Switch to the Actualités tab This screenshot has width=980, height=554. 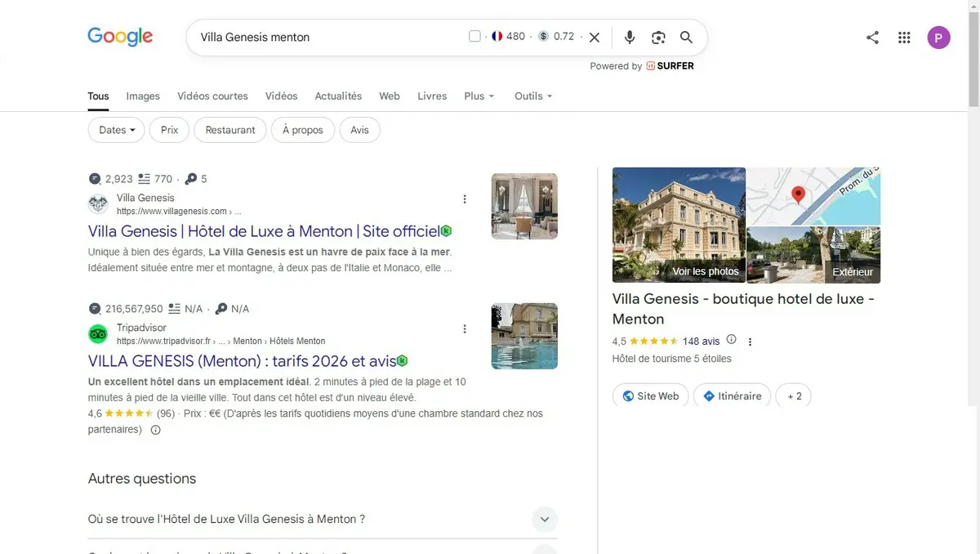tap(338, 96)
